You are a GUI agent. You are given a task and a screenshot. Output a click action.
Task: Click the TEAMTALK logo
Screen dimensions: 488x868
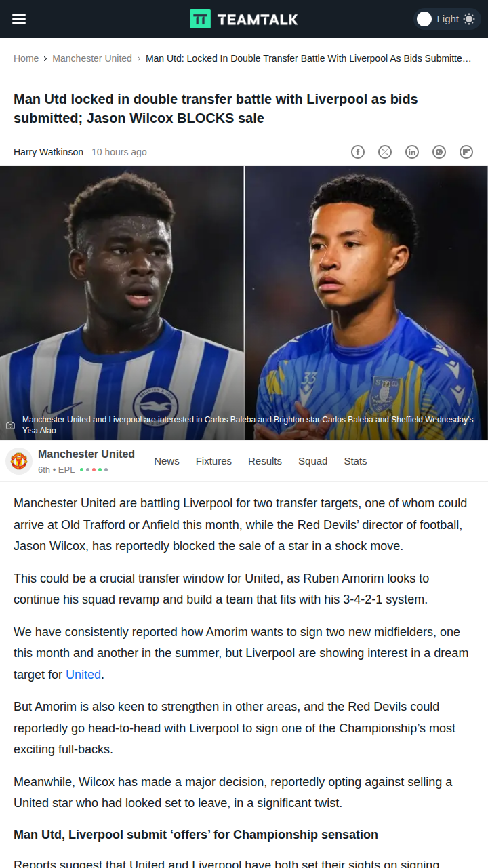(244, 19)
